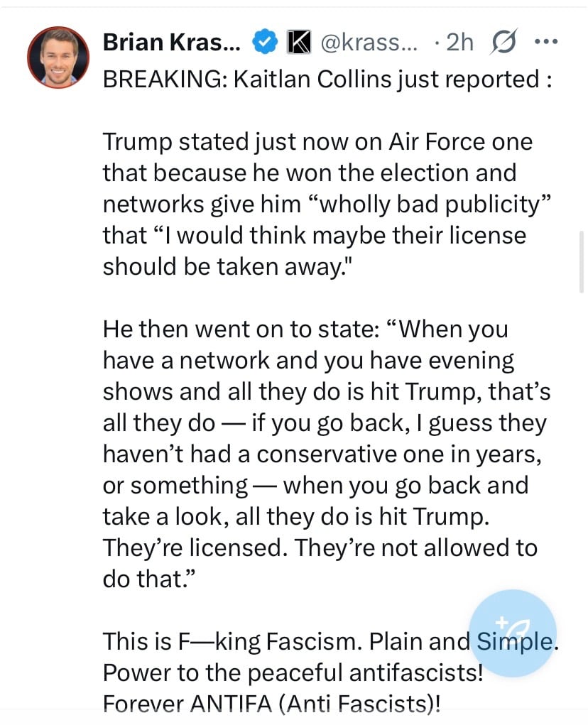
Task: Open the post via the 2h timestamp
Action: point(458,43)
